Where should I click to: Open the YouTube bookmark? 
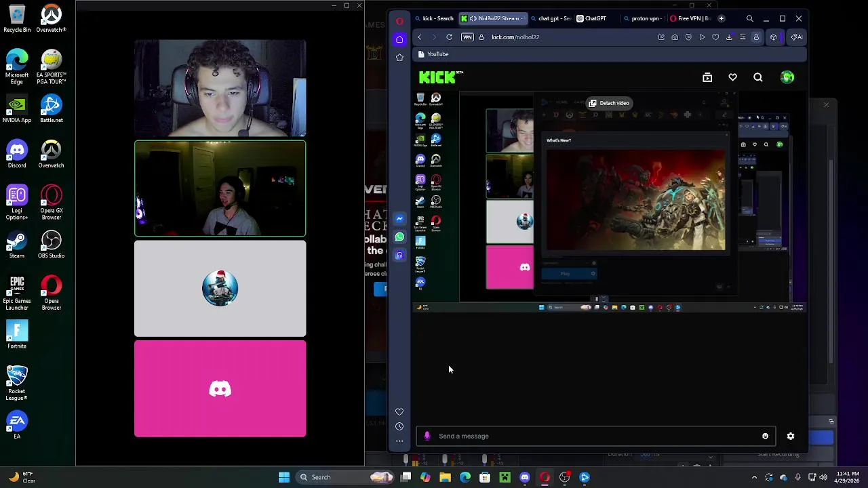pyautogui.click(x=433, y=54)
